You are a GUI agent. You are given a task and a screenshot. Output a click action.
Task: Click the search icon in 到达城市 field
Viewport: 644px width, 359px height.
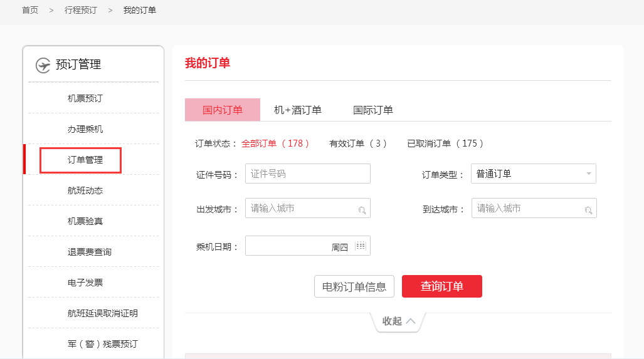point(588,210)
